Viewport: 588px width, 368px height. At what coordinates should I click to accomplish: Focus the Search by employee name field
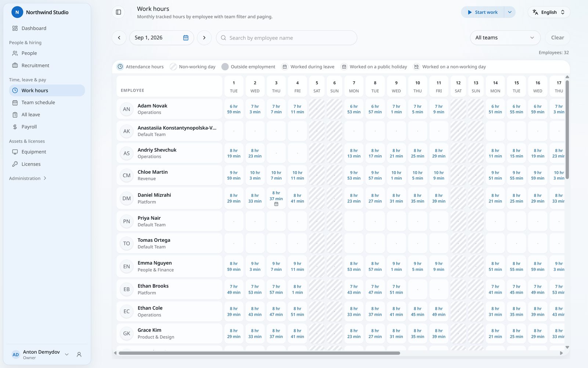287,38
